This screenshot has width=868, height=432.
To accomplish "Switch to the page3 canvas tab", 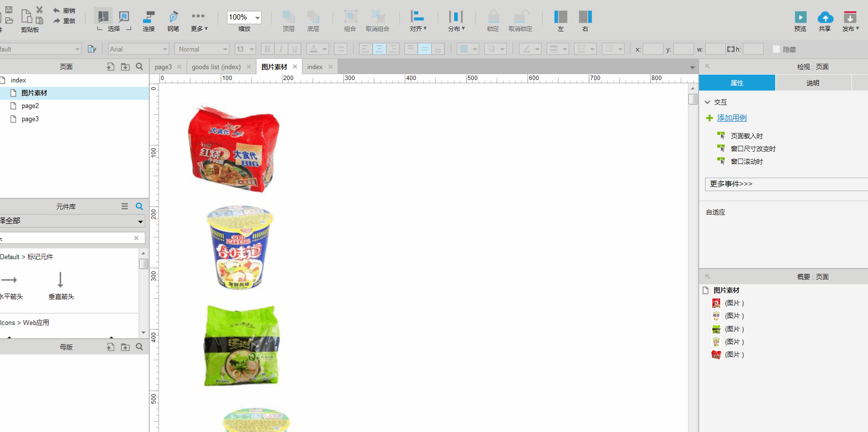I will [163, 67].
